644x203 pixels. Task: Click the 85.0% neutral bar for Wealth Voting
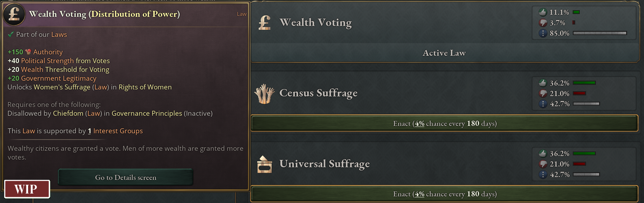tap(600, 33)
